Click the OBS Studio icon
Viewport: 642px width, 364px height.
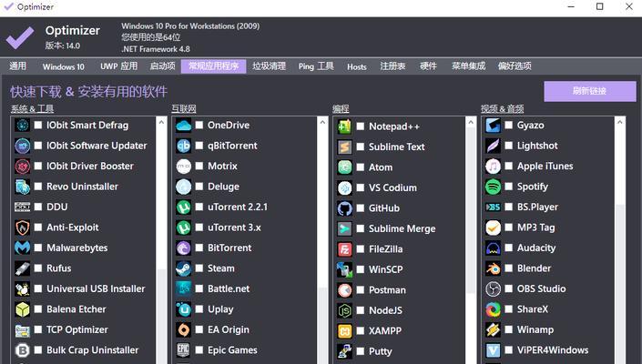[493, 288]
